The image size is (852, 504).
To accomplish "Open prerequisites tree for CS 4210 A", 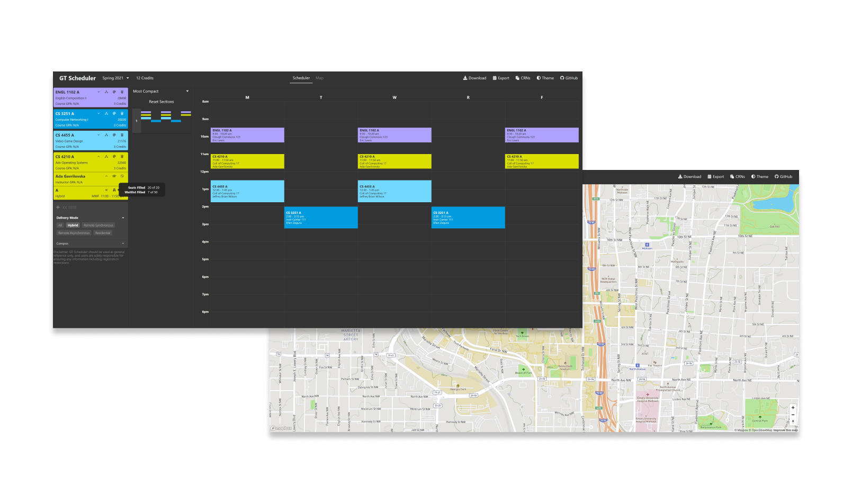I will click(106, 157).
